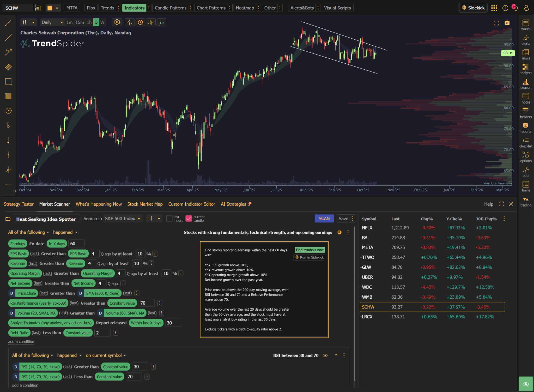Open the Daily timeframe dropdown
This screenshot has height=392, width=534.
(52, 22)
